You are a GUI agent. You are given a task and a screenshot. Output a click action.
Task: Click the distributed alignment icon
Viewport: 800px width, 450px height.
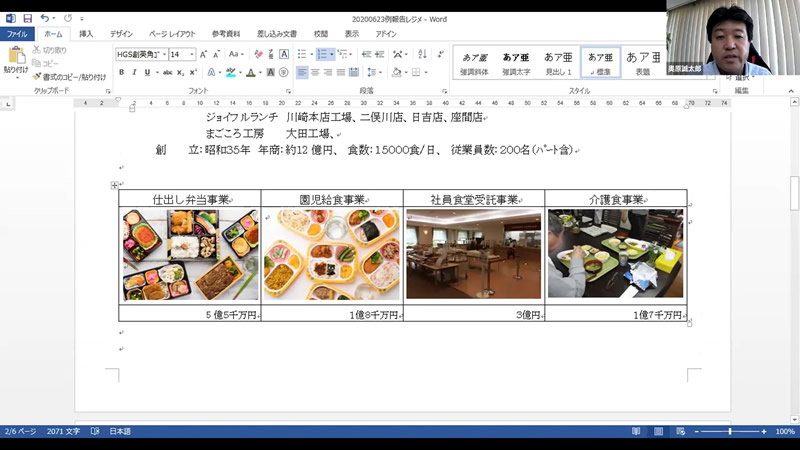coord(354,72)
